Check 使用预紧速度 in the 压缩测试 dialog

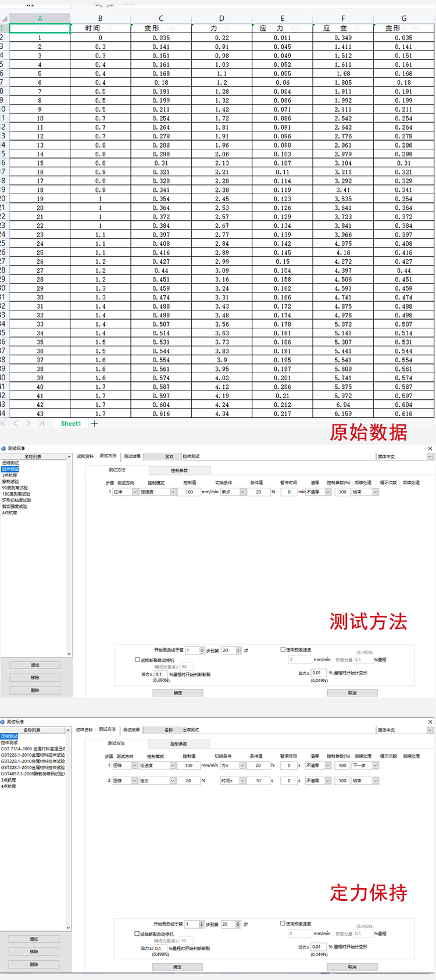(283, 923)
